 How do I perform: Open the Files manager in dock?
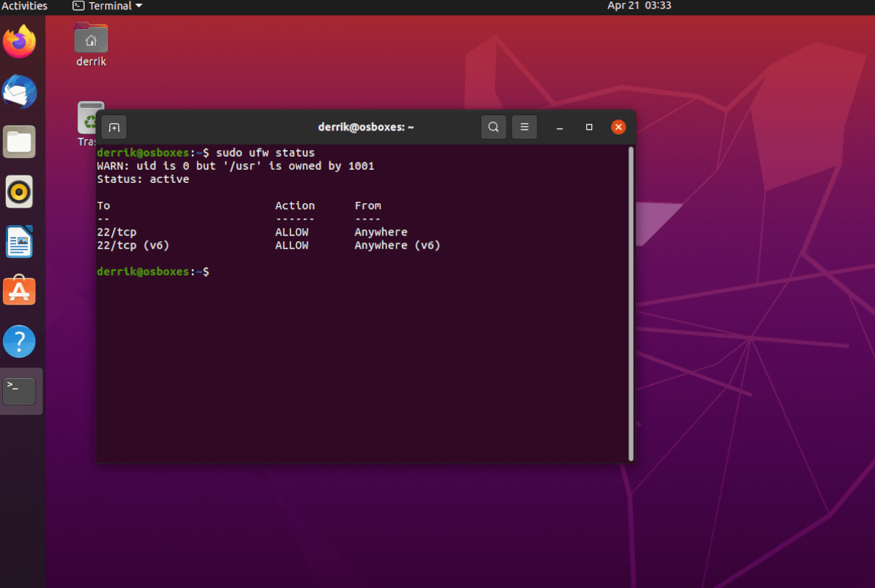[x=20, y=142]
